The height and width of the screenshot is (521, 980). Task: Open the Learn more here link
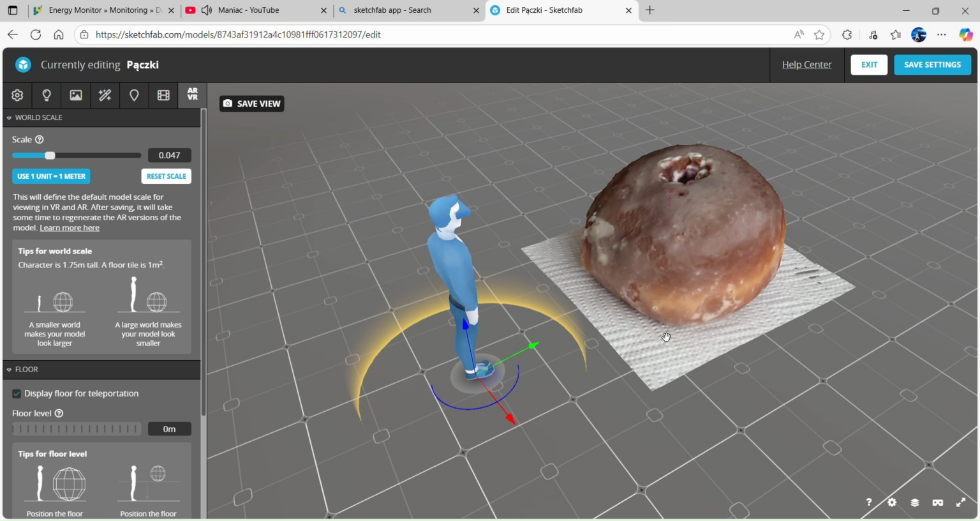tap(70, 228)
